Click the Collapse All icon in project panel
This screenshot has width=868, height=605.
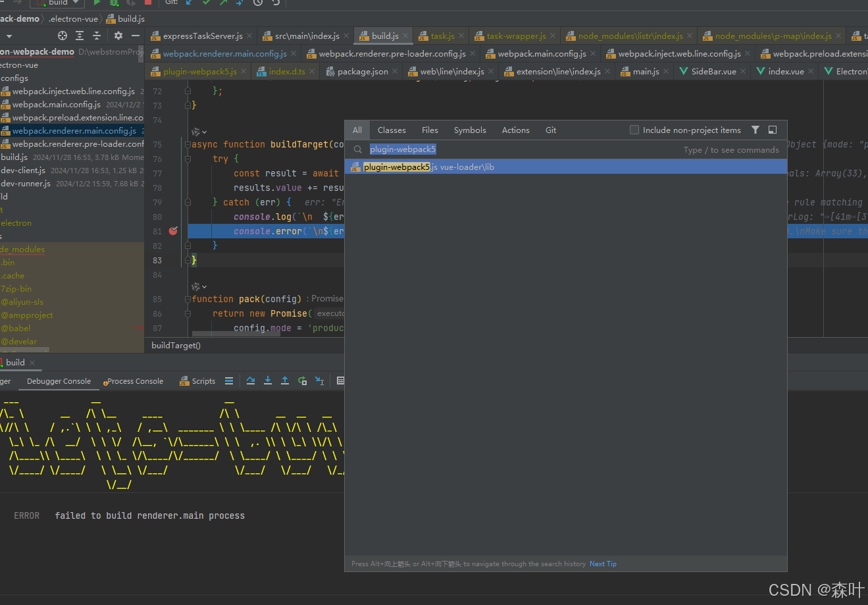(x=97, y=36)
